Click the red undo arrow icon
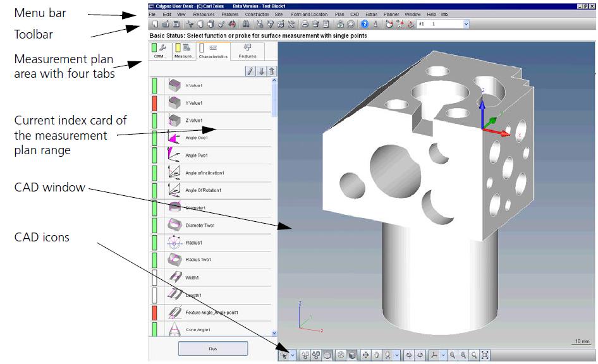The image size is (598, 364). coord(232,24)
